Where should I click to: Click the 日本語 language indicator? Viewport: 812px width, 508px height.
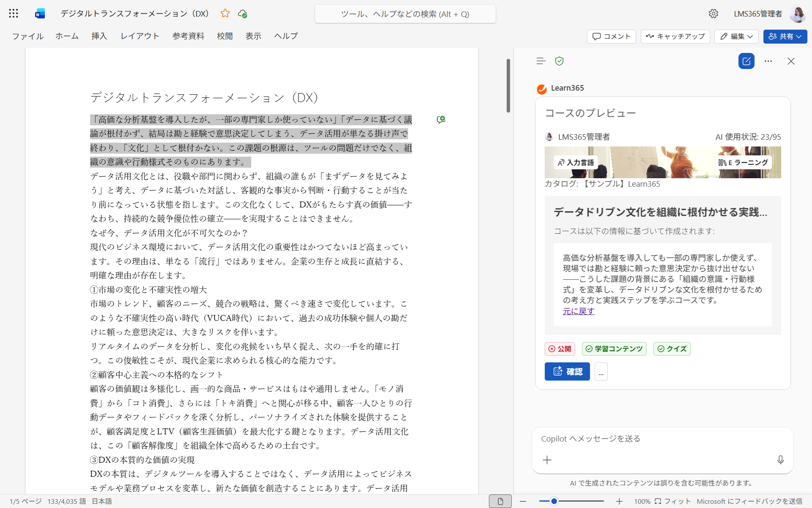102,501
